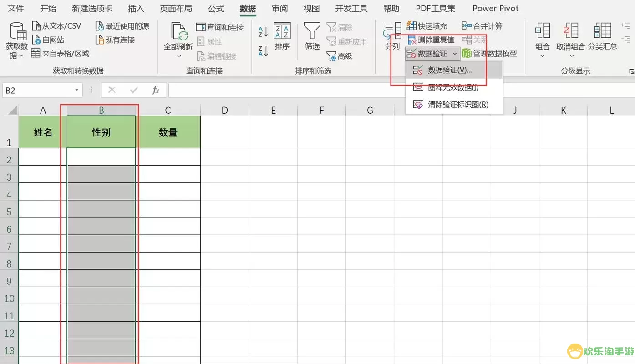Select 来自表格/区域 import option
The height and width of the screenshot is (364, 635).
point(60,54)
